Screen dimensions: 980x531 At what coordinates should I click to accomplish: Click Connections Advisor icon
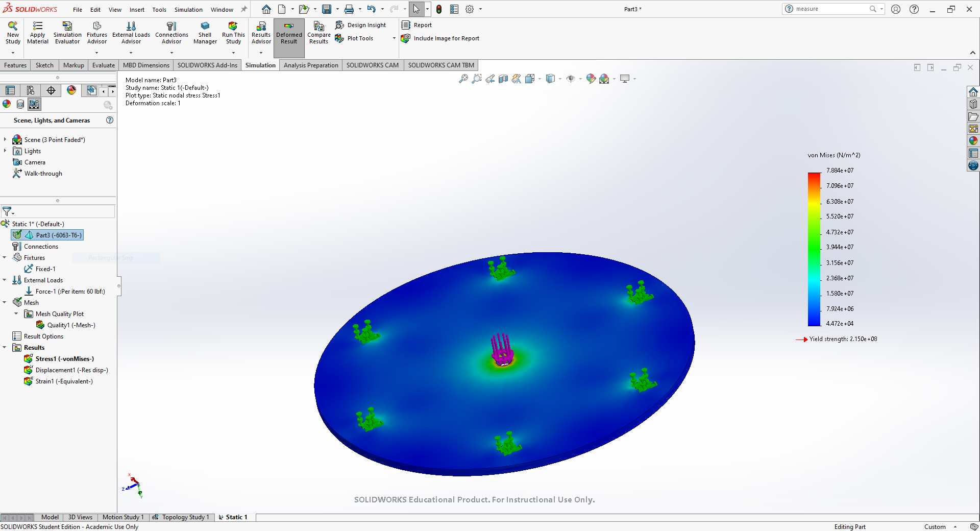(x=171, y=33)
